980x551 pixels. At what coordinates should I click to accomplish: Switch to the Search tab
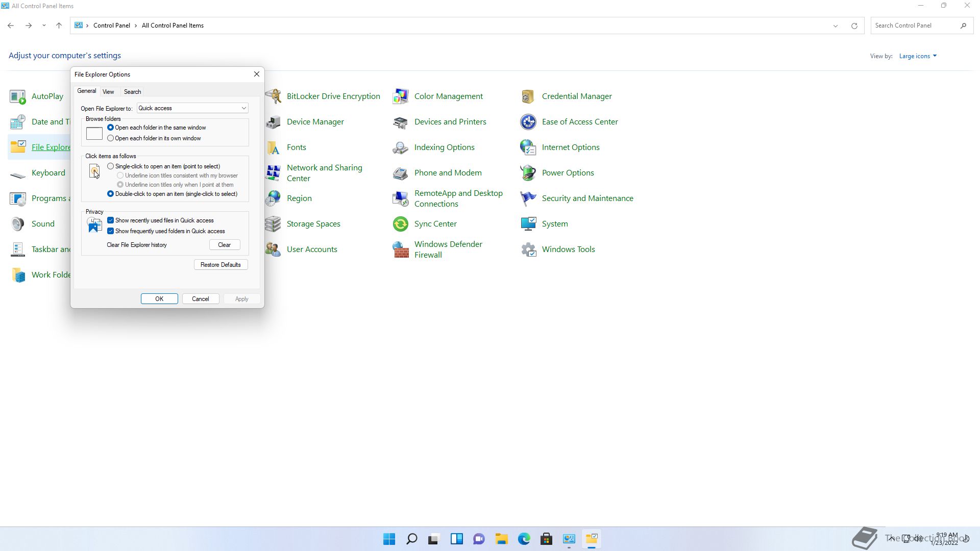[132, 92]
